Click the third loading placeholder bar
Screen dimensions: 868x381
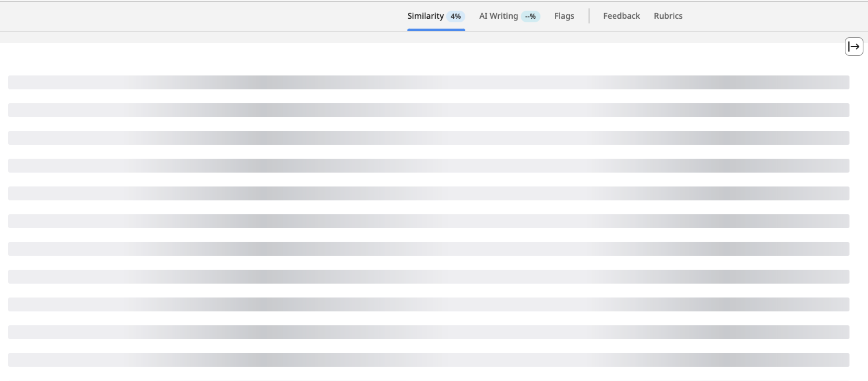[429, 138]
